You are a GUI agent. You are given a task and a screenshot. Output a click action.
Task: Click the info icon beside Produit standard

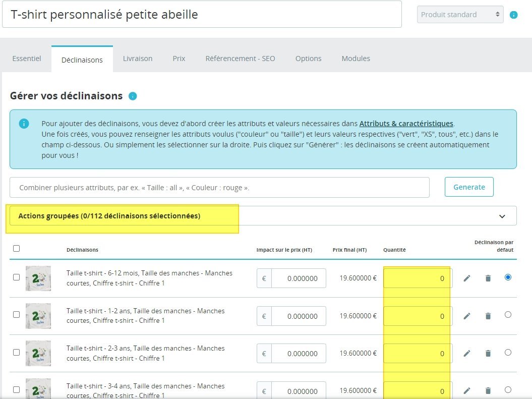(x=514, y=15)
